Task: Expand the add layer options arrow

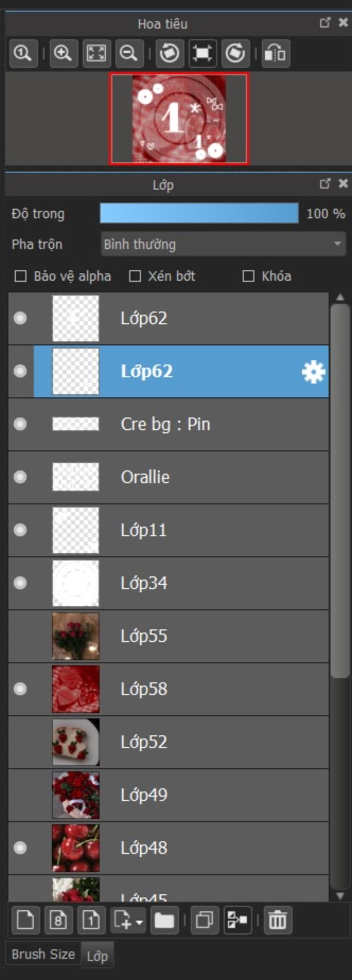Action: (x=140, y=922)
